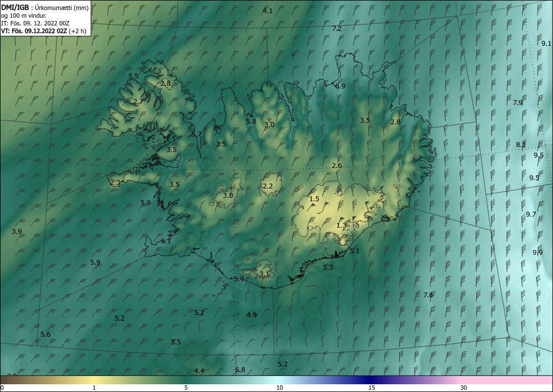
Task: Click the 1 label on the color scale
Action: [94, 388]
